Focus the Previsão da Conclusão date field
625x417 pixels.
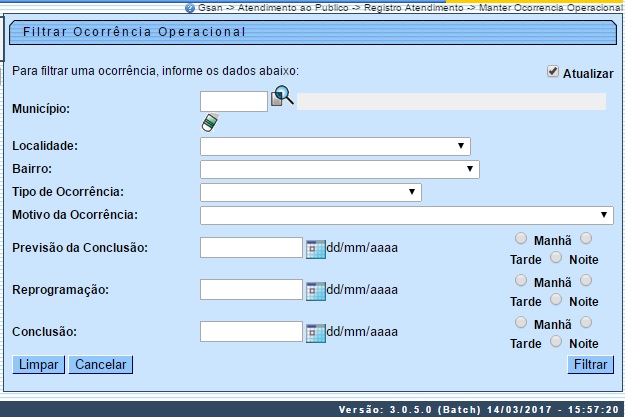(x=251, y=248)
